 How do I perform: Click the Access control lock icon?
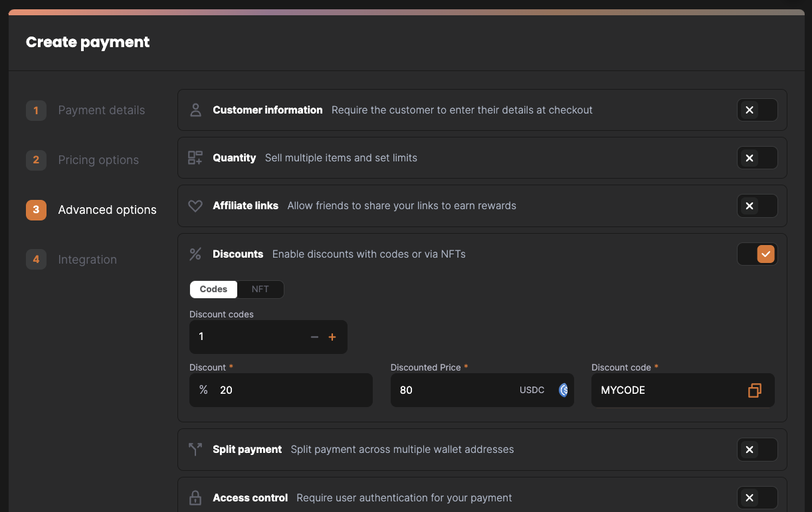pos(195,498)
